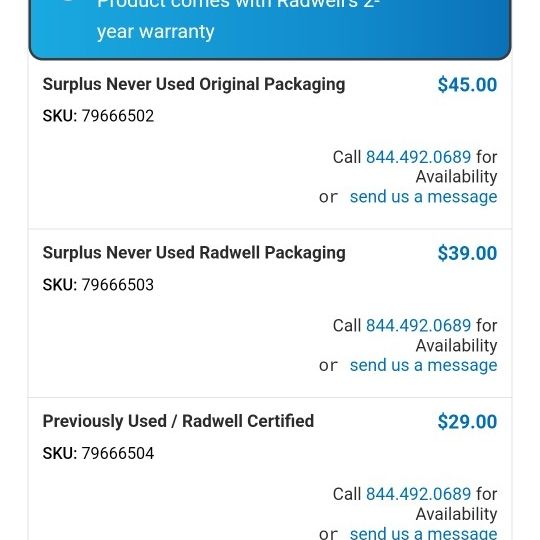
Task: Click 'Availability' text under the $39.00 option
Action: (x=456, y=345)
